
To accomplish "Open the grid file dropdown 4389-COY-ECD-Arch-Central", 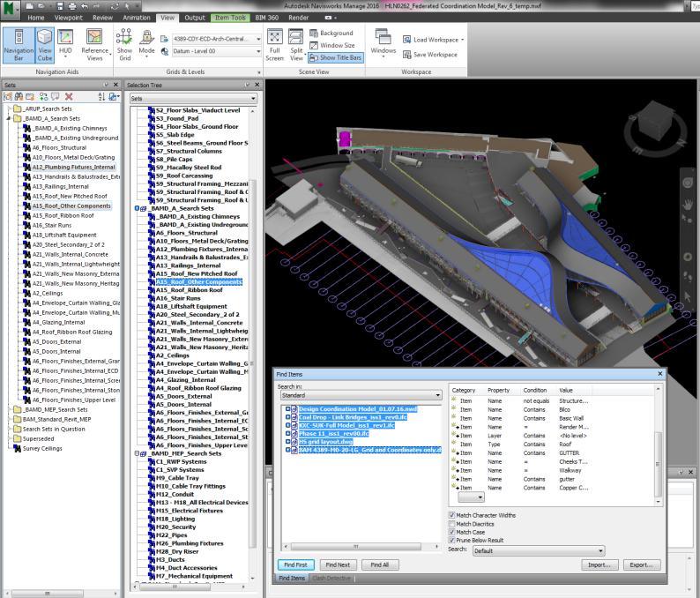I will click(x=217, y=39).
